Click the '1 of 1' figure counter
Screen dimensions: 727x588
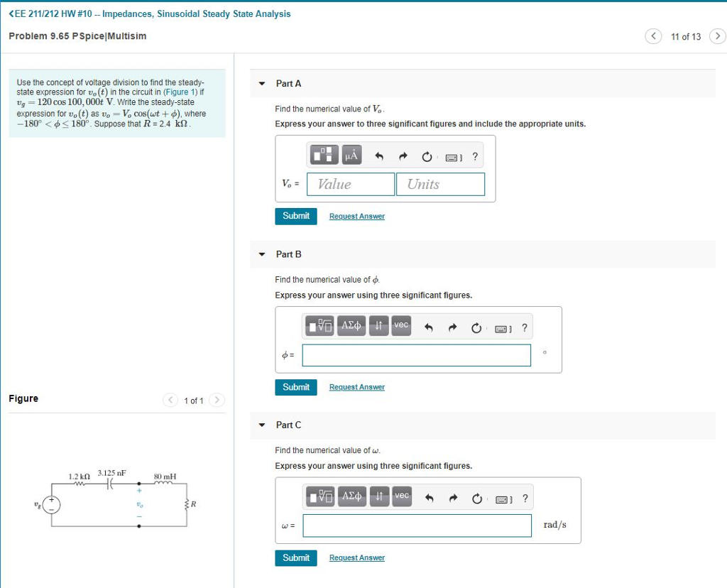point(193,401)
